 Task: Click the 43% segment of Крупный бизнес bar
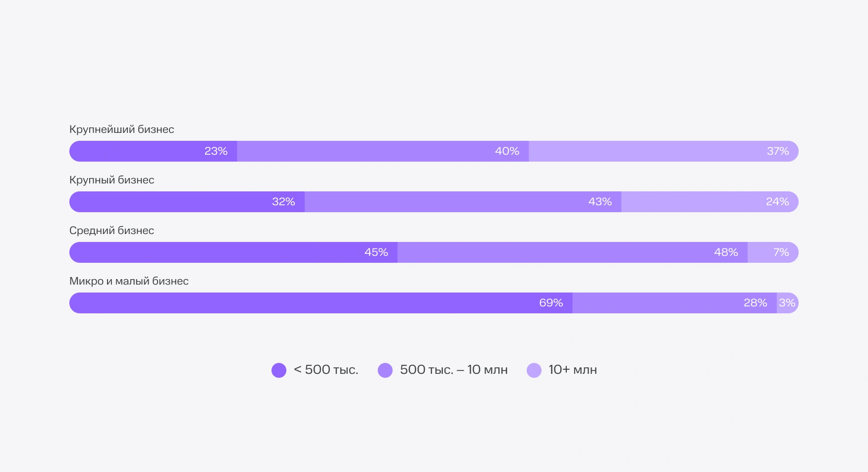pyautogui.click(x=463, y=202)
